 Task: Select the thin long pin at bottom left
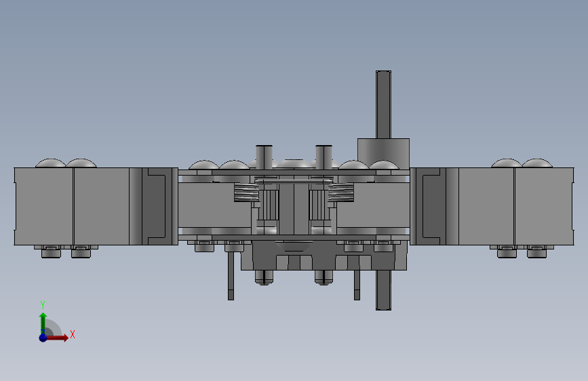click(231, 276)
